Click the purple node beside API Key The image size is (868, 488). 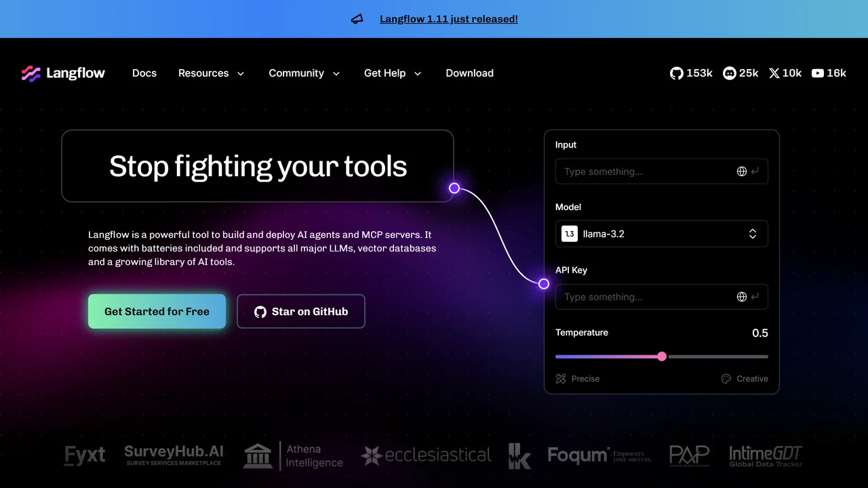544,284
